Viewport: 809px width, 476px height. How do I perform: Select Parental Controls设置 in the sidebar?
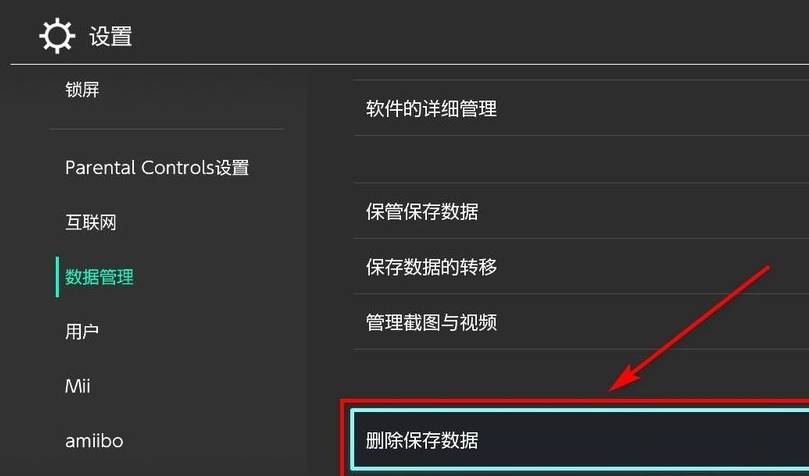coord(157,168)
